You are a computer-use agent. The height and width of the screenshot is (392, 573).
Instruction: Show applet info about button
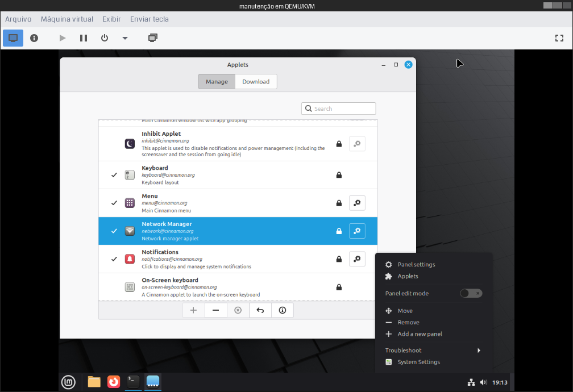pos(282,310)
